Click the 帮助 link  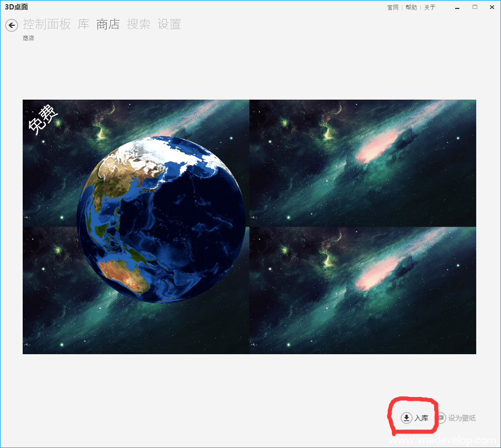coord(411,7)
